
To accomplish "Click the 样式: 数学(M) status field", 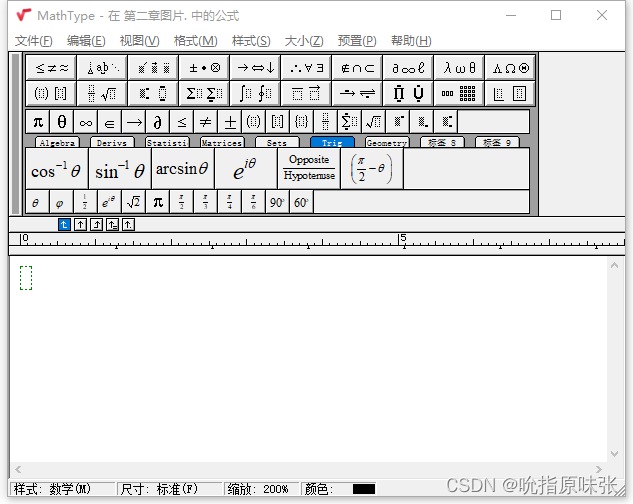I will click(x=63, y=489).
